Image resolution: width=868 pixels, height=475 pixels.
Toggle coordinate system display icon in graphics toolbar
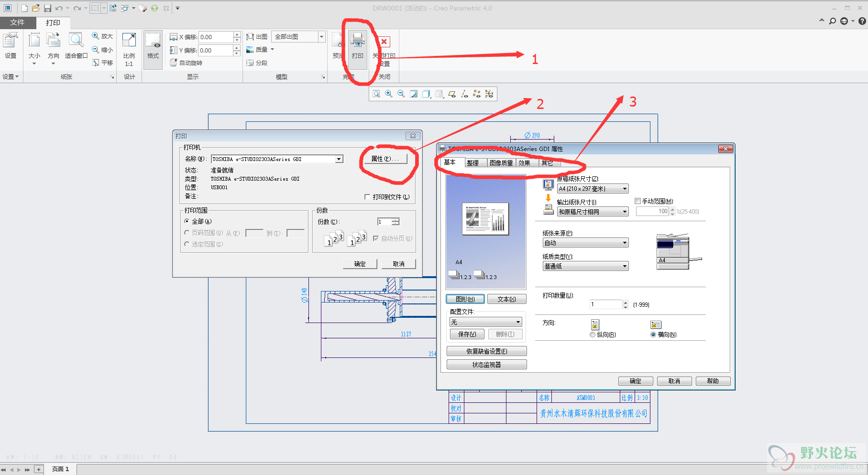[489, 94]
